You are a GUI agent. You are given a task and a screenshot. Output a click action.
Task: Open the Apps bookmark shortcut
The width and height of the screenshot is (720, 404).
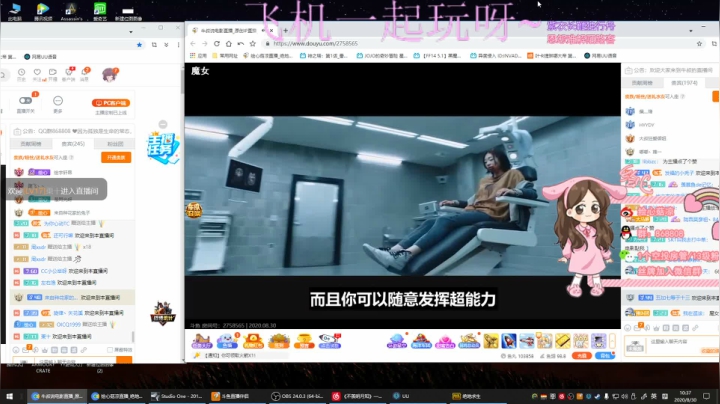pyautogui.click(x=199, y=56)
